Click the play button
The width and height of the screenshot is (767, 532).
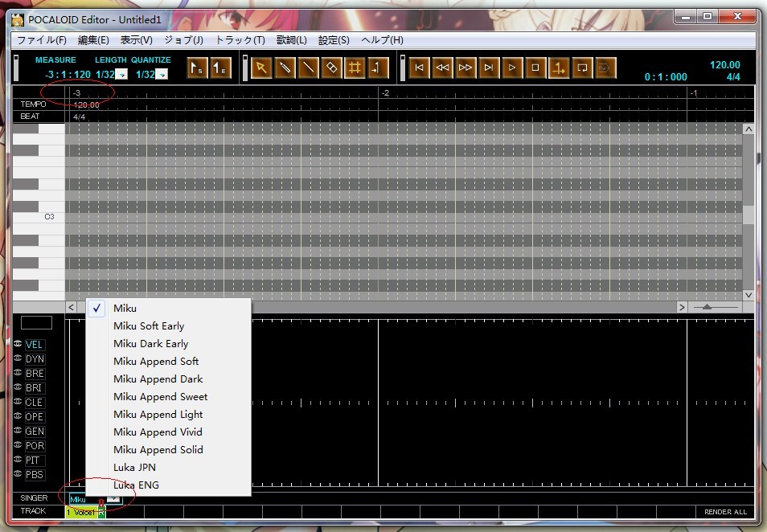click(x=511, y=68)
